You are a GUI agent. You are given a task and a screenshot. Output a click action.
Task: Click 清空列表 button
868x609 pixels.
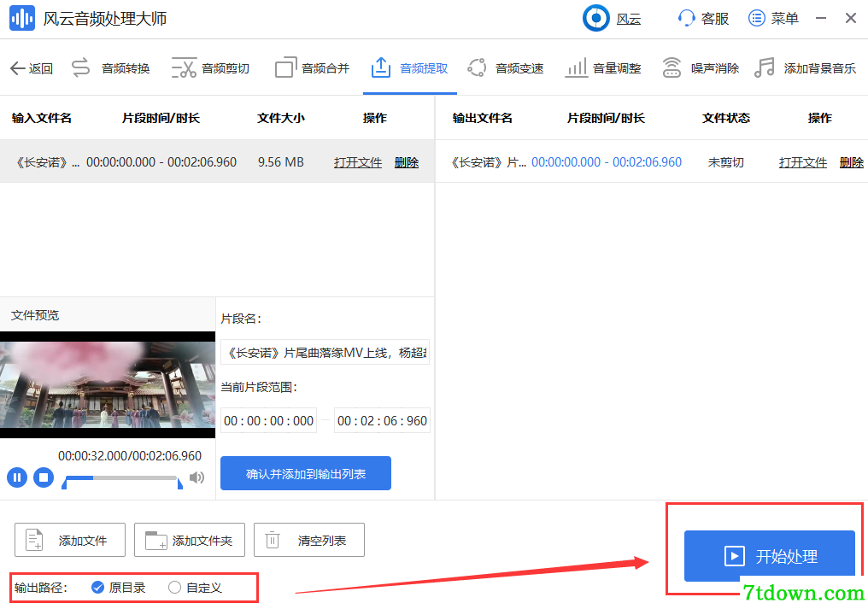tap(309, 540)
